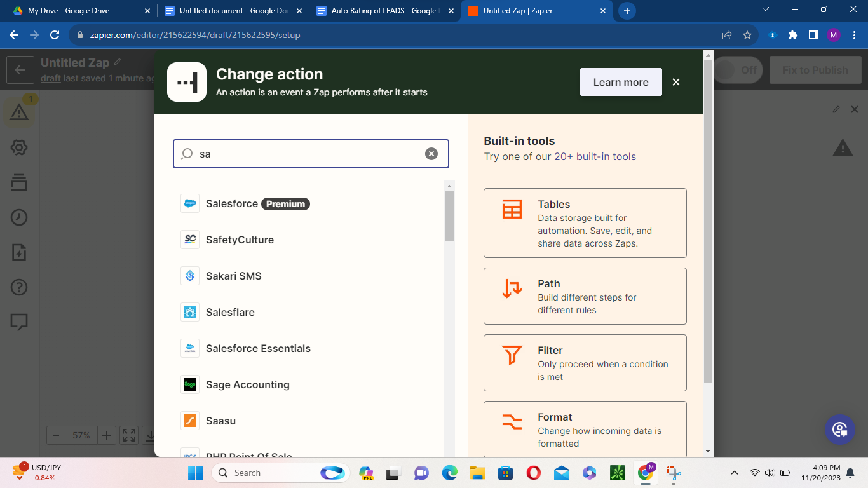Click the app list scrollbar thumb

(x=450, y=216)
